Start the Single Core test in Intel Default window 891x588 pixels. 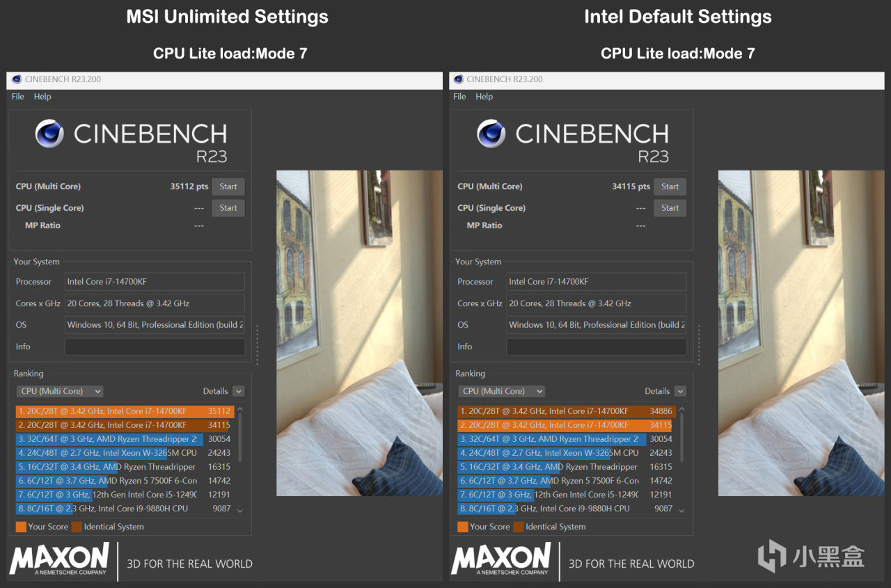point(670,208)
